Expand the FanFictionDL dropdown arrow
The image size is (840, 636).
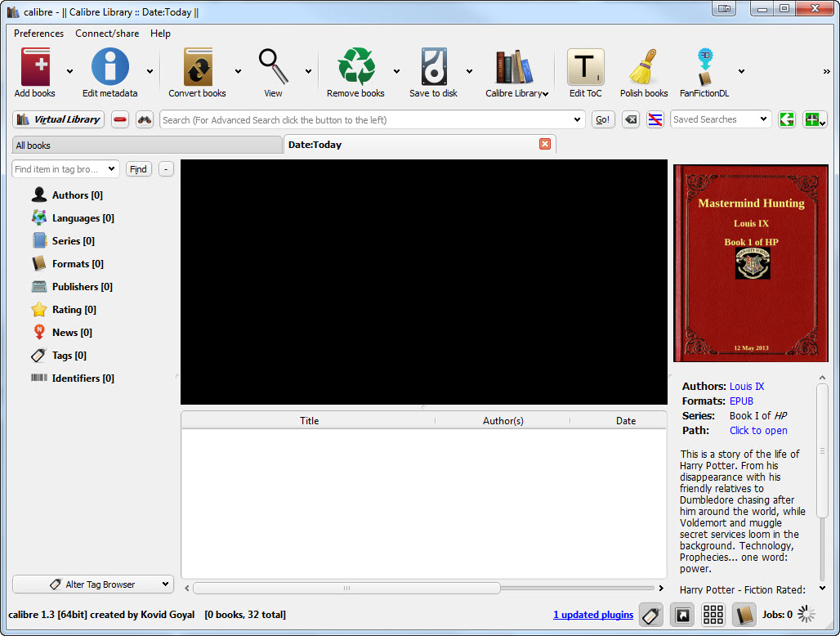coord(741,71)
